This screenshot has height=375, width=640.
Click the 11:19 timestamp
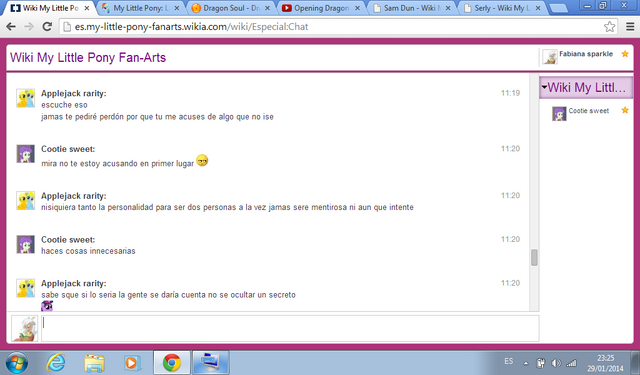point(510,93)
